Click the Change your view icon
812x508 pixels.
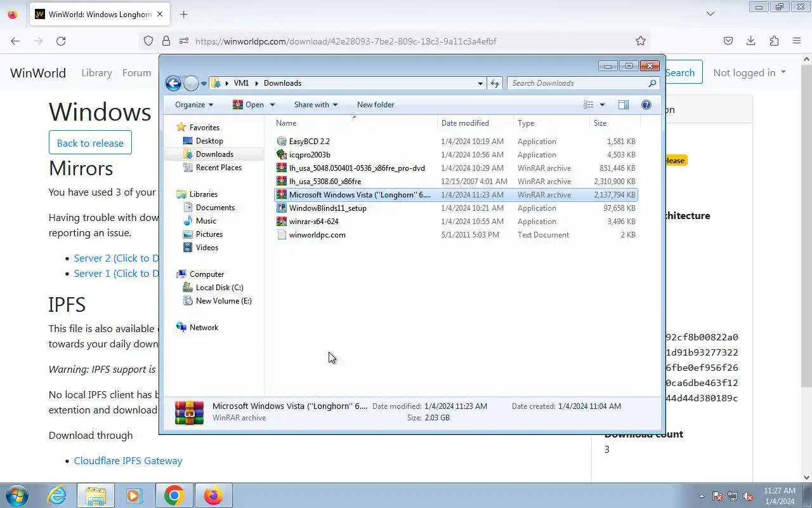tap(589, 105)
